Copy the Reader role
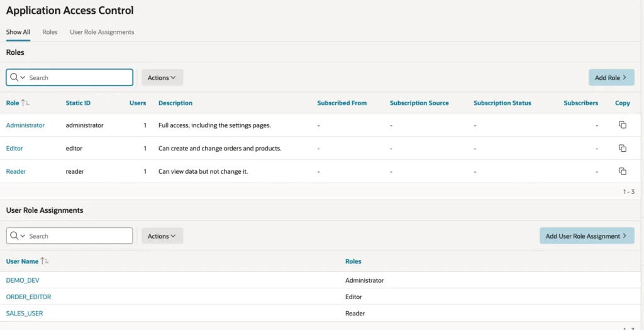 click(622, 171)
